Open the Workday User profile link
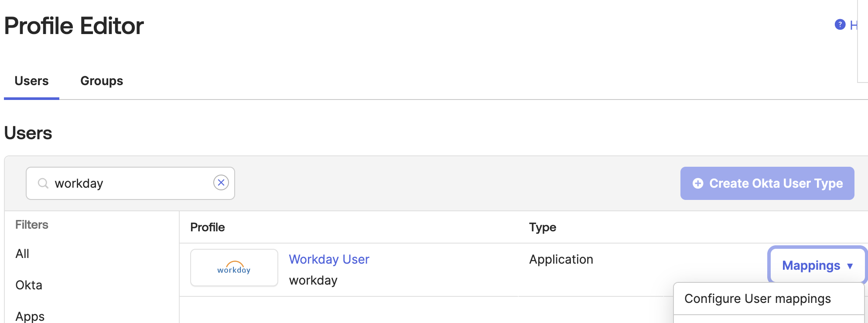 tap(329, 259)
